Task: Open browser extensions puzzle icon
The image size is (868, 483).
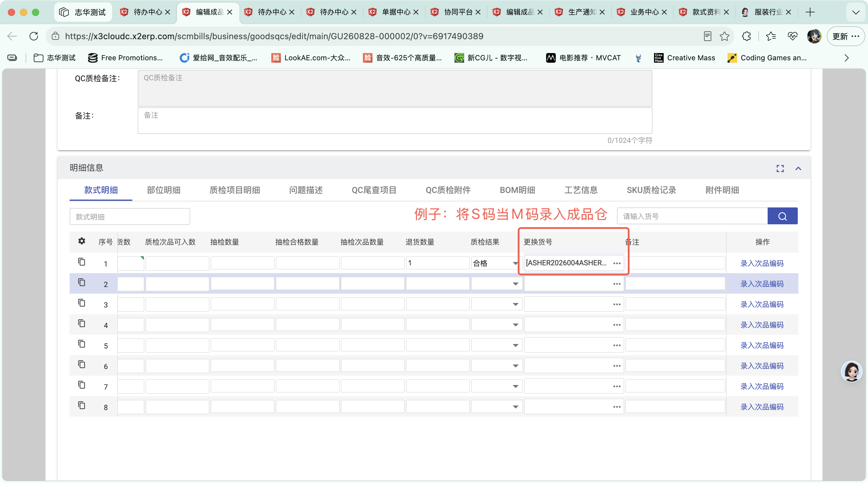Action: coord(746,36)
